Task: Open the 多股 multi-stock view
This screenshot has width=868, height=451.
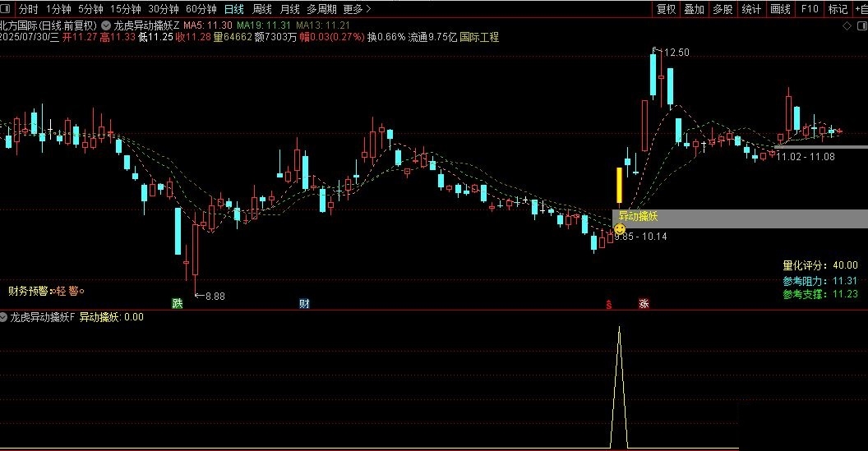Action: pyautogui.click(x=723, y=9)
